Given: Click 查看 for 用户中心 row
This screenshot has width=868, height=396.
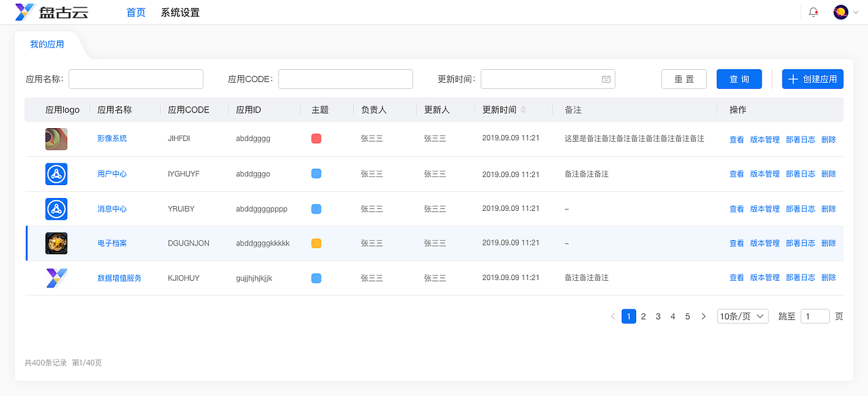Looking at the screenshot, I should [x=736, y=174].
